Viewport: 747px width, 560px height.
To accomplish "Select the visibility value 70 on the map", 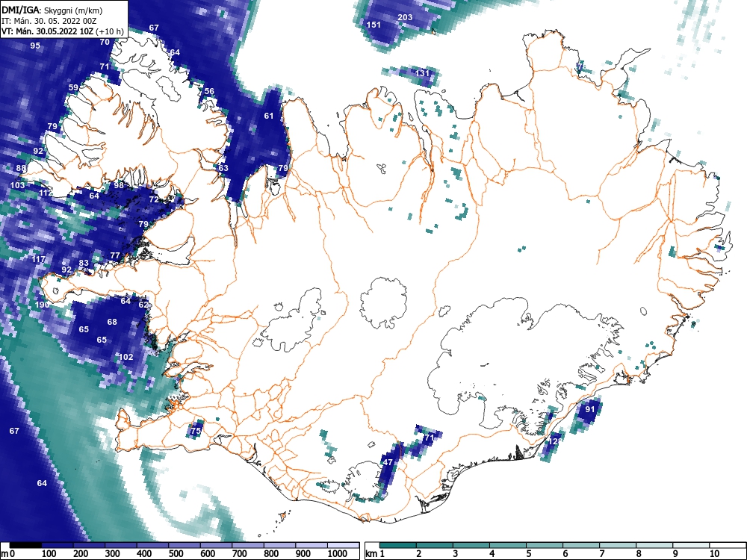I will point(105,42).
